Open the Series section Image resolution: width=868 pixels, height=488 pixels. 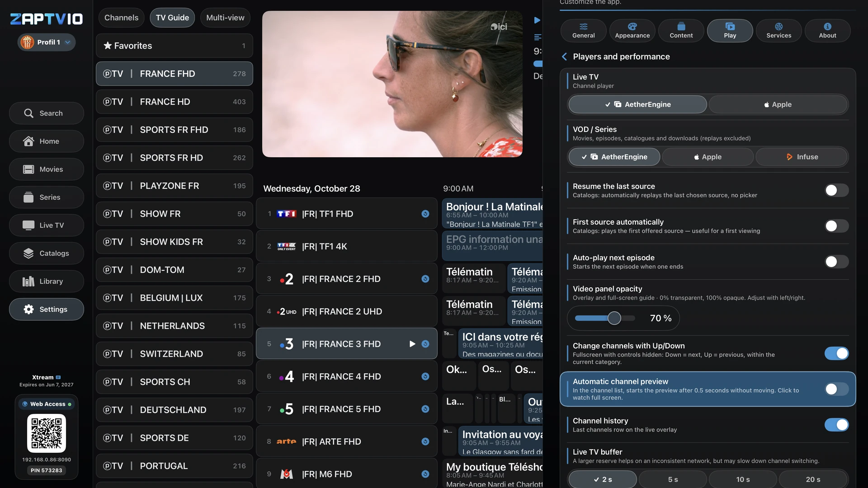47,197
